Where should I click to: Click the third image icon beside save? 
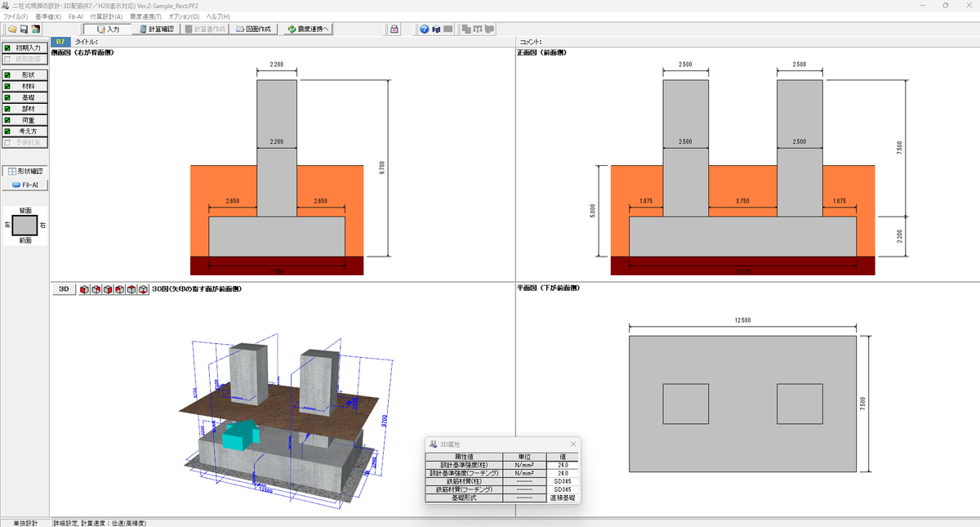pos(37,29)
